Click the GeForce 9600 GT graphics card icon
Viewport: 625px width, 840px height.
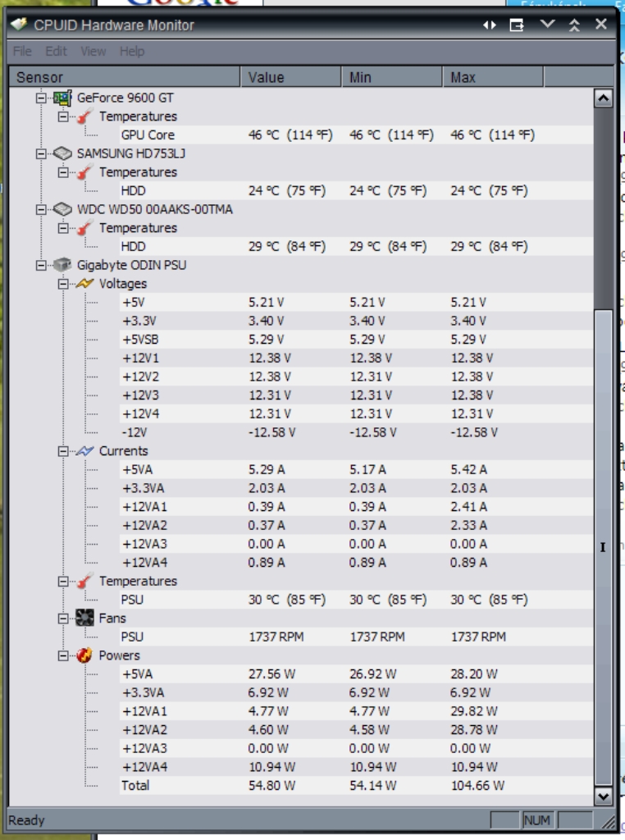[62, 98]
